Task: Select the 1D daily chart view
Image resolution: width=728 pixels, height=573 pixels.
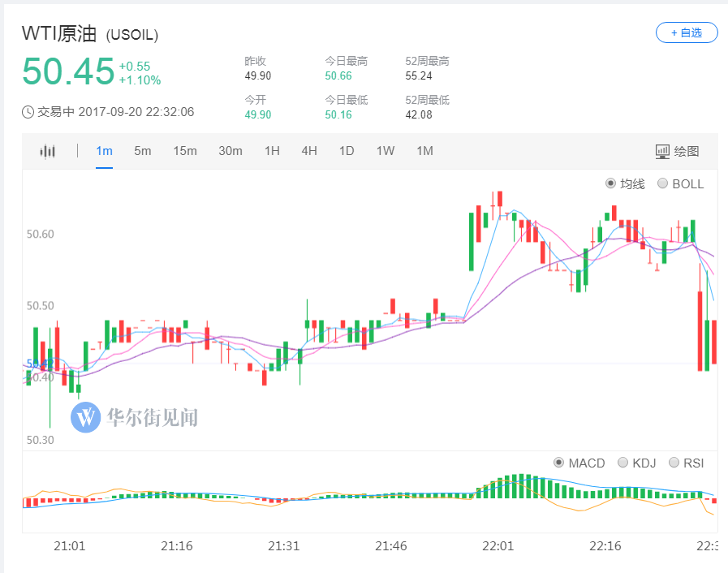Action: tap(346, 151)
